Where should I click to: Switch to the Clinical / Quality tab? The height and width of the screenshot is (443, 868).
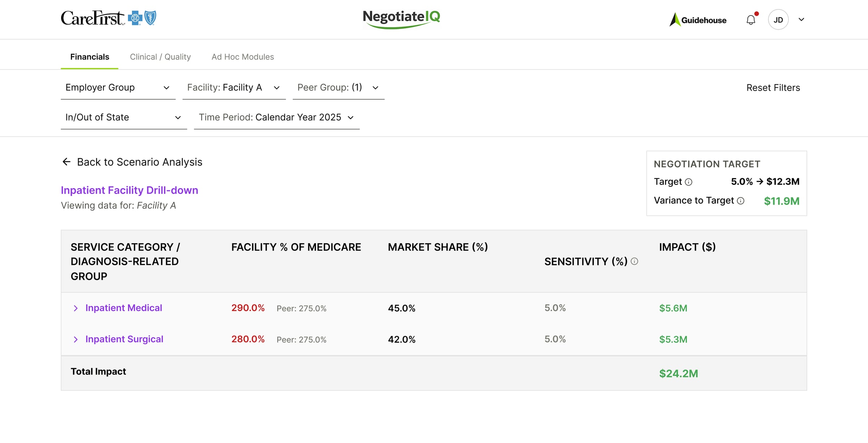pyautogui.click(x=160, y=57)
